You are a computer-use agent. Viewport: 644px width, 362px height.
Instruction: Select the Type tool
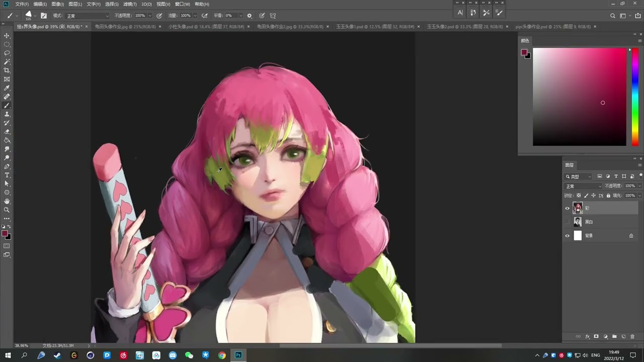point(7,175)
